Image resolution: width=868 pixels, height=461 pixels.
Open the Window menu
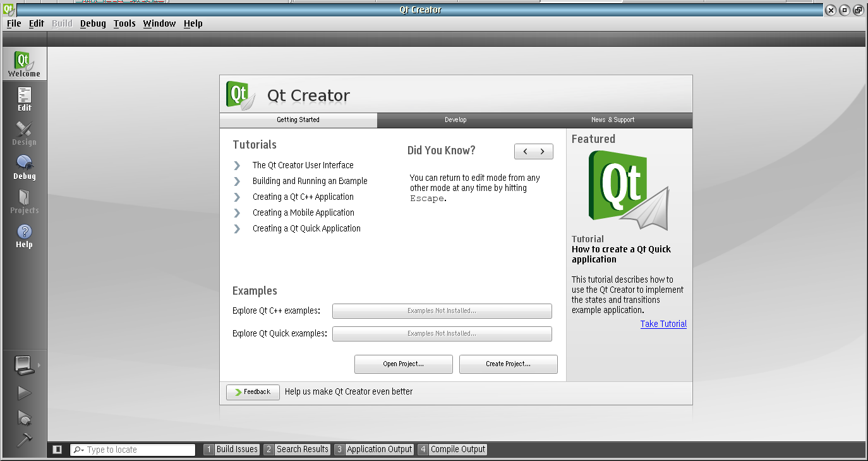click(x=159, y=23)
